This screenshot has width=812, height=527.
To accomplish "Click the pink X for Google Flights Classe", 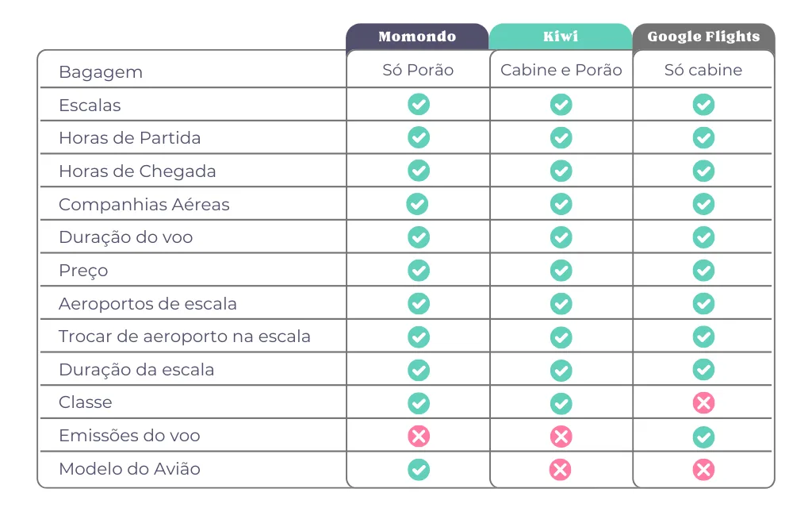I will (703, 402).
